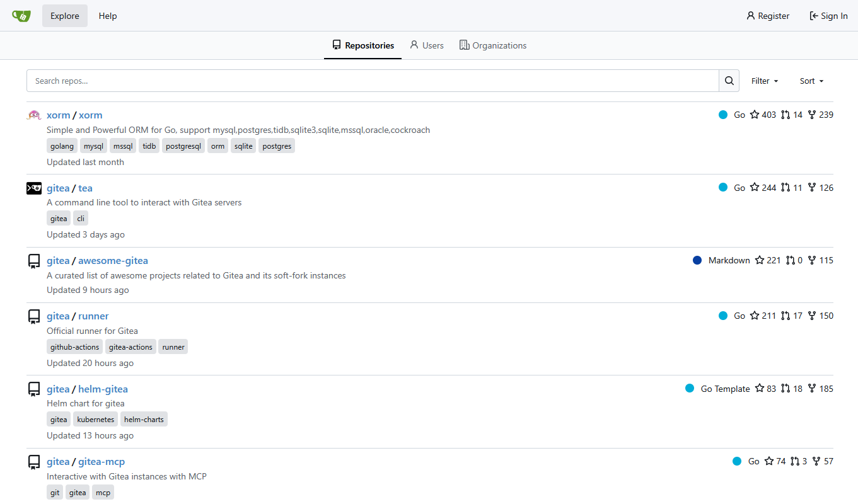This screenshot has width=858, height=504.
Task: Click the Go language color dot for xorm
Action: (x=723, y=115)
